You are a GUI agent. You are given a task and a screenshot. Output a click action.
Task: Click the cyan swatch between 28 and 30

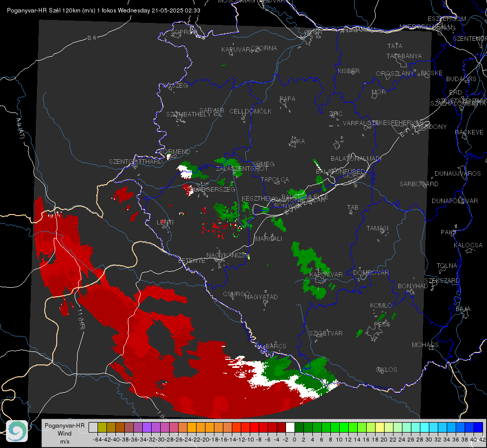(x=425, y=428)
